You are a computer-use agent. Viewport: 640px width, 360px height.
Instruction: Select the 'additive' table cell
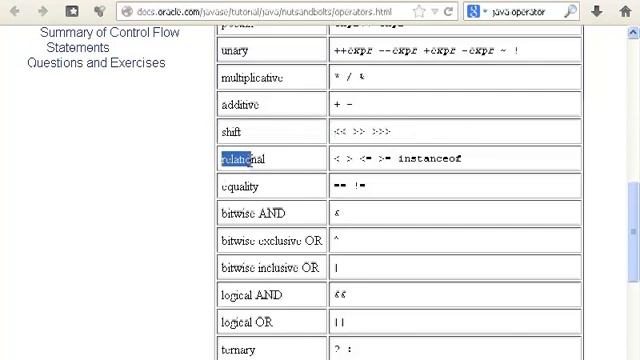point(272,104)
